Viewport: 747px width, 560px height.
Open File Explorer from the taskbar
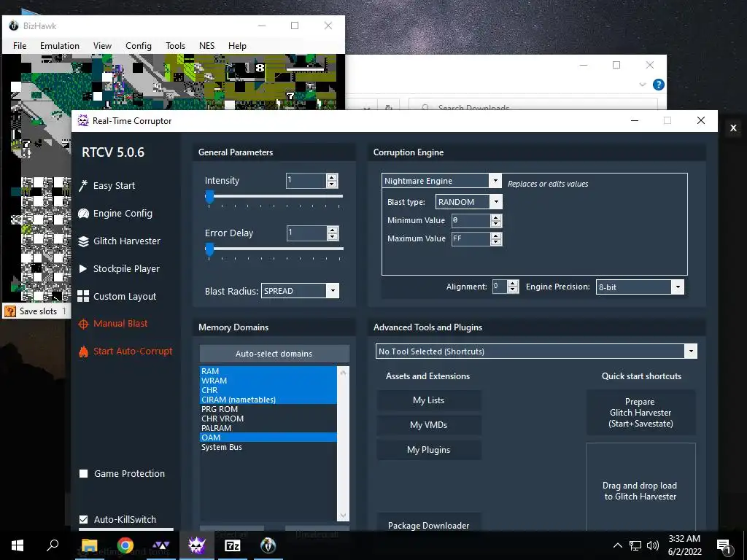click(x=89, y=545)
